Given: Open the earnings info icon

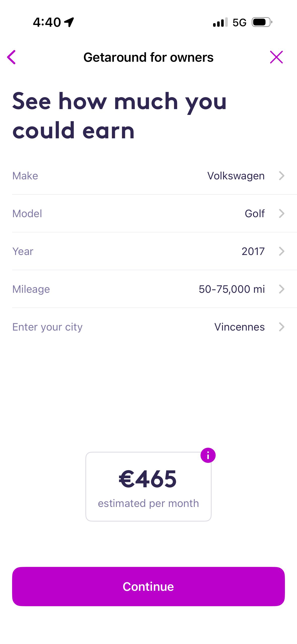Looking at the screenshot, I should tap(208, 455).
